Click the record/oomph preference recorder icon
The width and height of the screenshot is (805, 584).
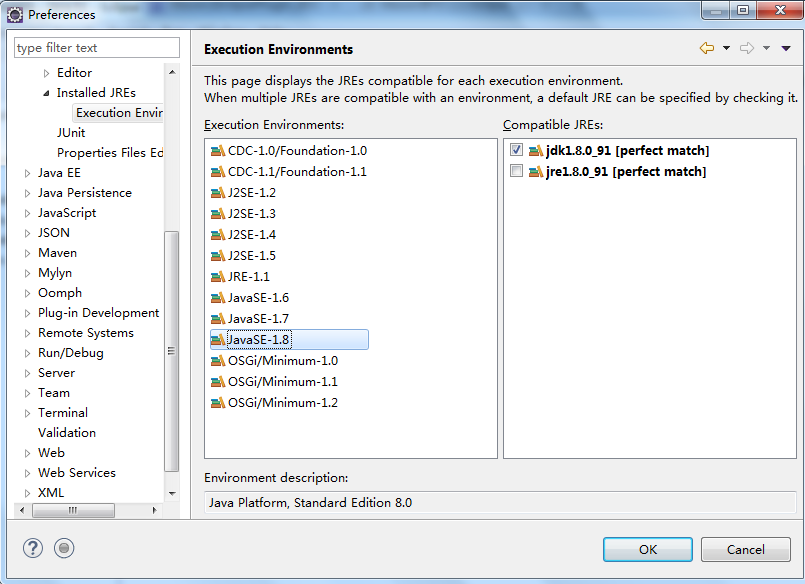(64, 548)
